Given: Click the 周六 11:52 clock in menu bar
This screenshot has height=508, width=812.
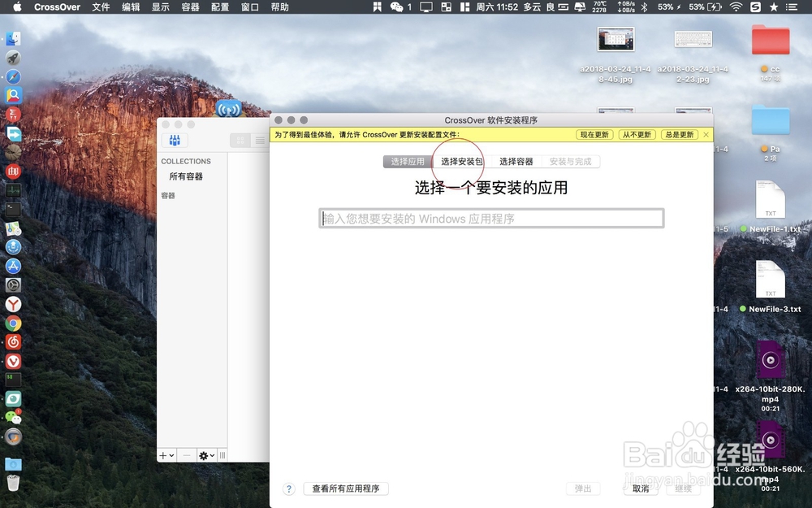Looking at the screenshot, I should tap(497, 7).
